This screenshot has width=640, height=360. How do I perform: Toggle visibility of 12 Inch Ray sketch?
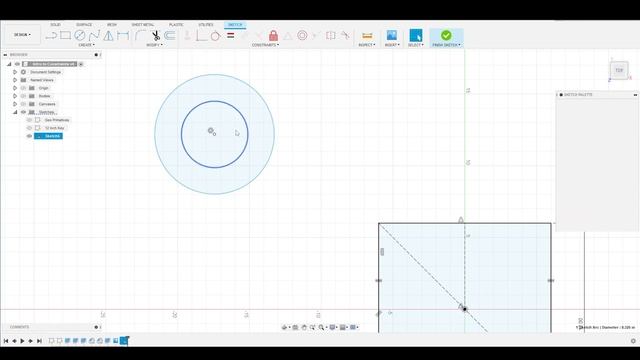coord(29,128)
